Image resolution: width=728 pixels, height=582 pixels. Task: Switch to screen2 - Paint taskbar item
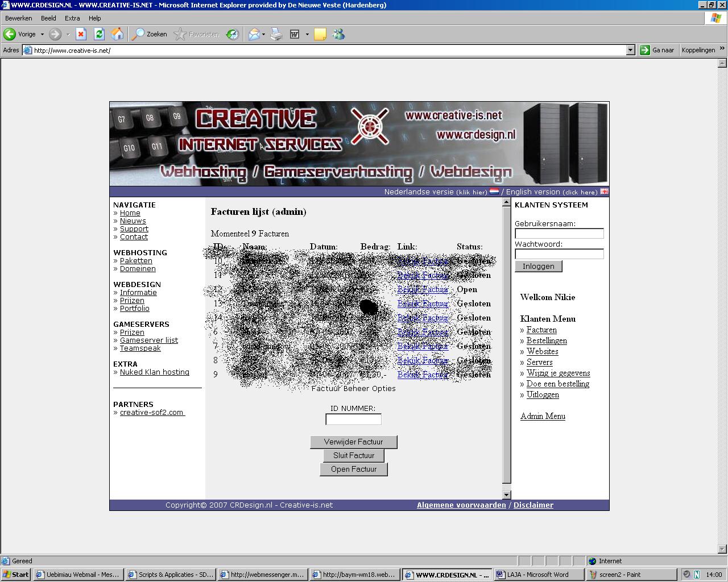coord(631,575)
